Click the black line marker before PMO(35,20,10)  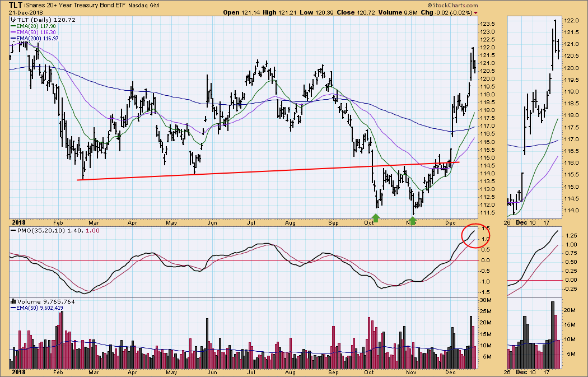[13, 231]
